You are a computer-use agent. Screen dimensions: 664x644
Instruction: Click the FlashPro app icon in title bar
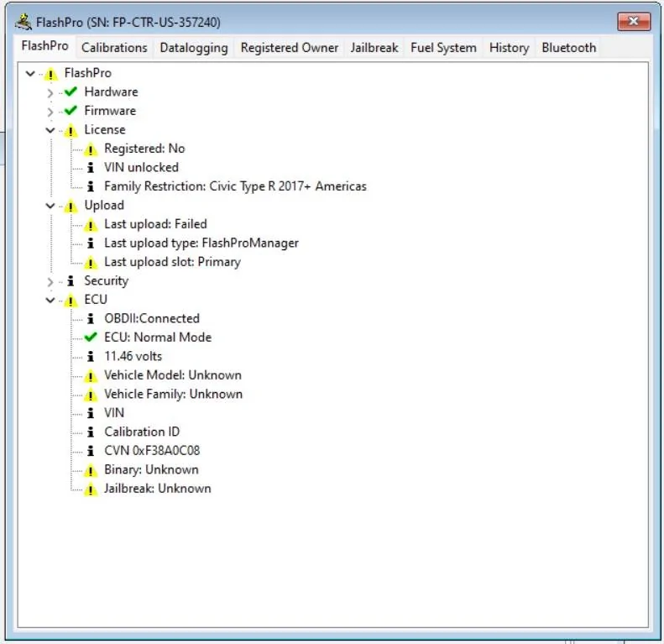(24, 22)
